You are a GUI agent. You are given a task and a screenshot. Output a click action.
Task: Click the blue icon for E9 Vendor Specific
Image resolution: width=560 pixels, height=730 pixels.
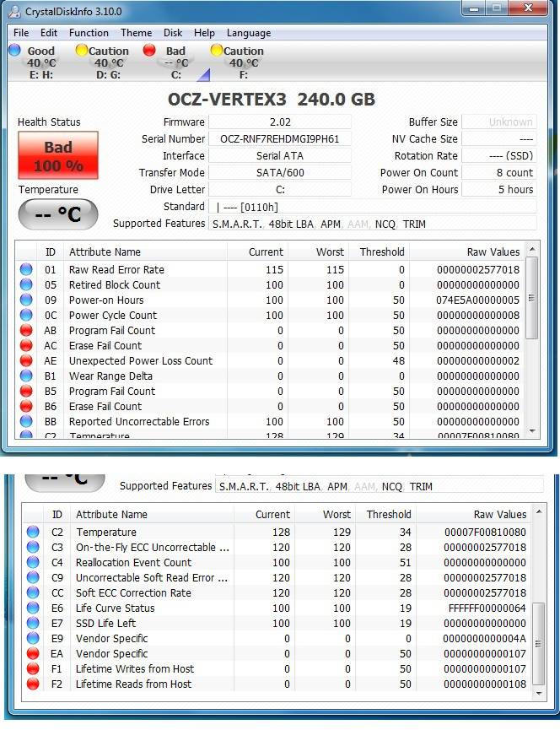click(33, 638)
